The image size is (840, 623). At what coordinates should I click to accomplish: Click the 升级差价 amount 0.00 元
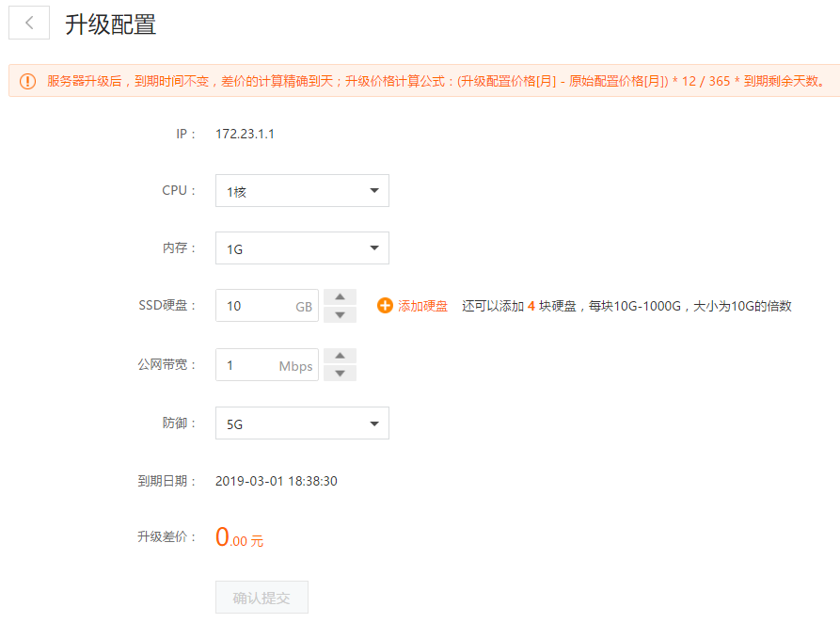coord(239,538)
